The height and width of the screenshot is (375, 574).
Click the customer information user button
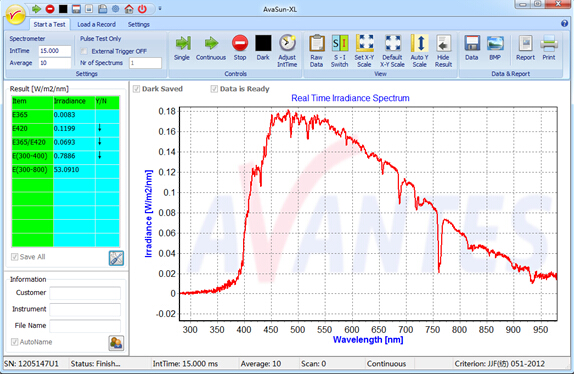tap(116, 343)
